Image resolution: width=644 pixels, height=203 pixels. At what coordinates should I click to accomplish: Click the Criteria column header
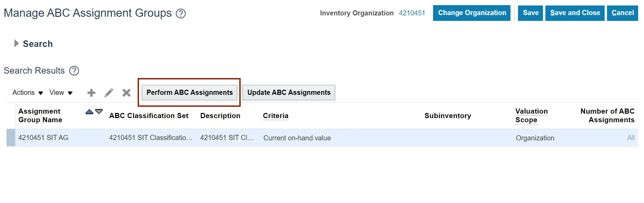point(276,116)
